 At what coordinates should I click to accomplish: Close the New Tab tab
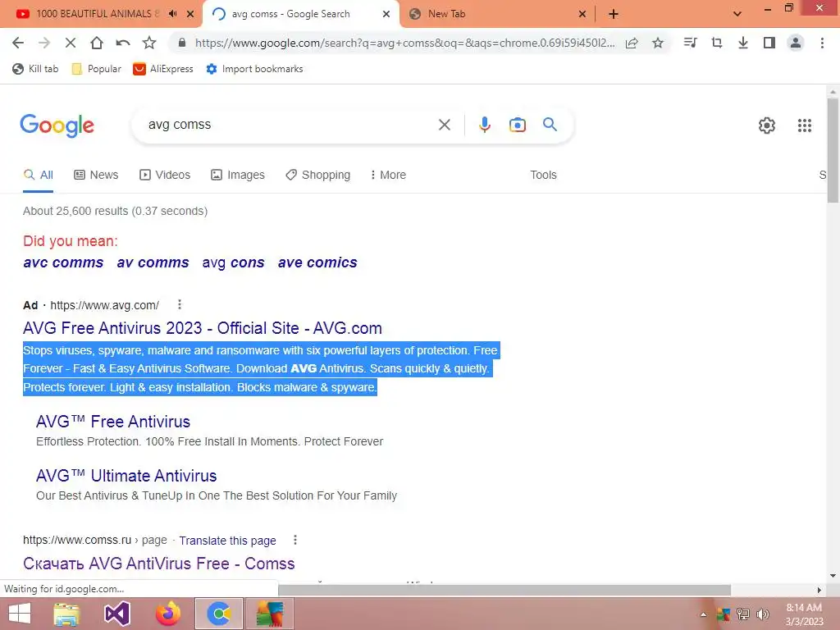click(582, 14)
